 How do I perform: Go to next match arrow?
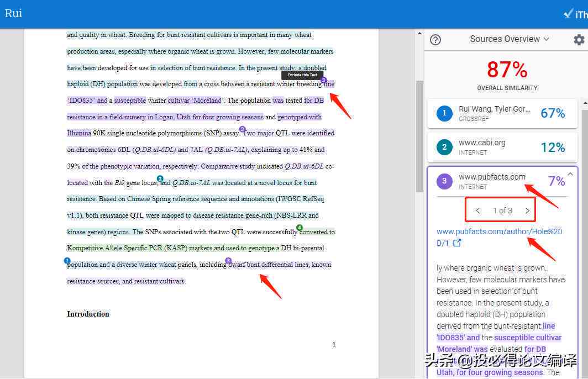pos(527,210)
